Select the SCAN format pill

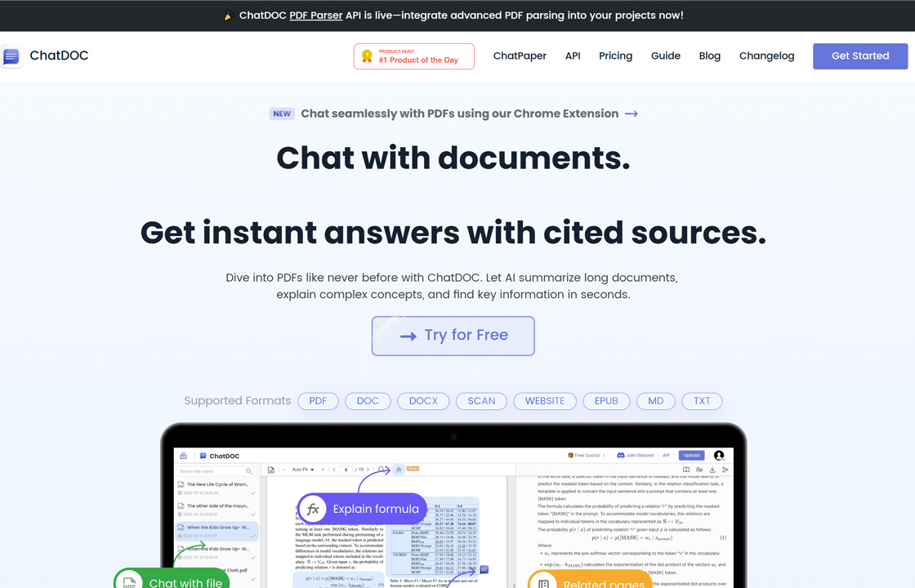(481, 401)
